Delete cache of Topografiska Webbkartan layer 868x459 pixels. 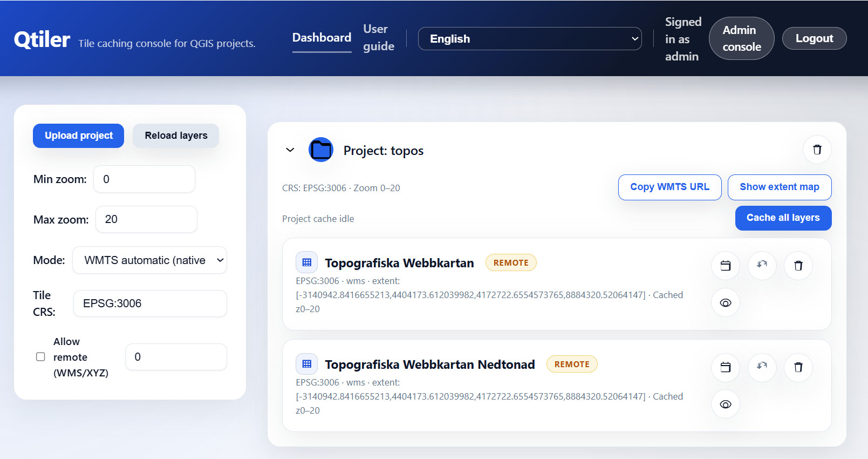pos(798,266)
